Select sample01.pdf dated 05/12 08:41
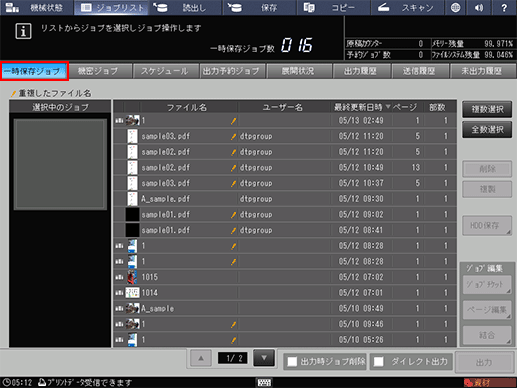The height and width of the screenshot is (388, 517). click(285, 230)
